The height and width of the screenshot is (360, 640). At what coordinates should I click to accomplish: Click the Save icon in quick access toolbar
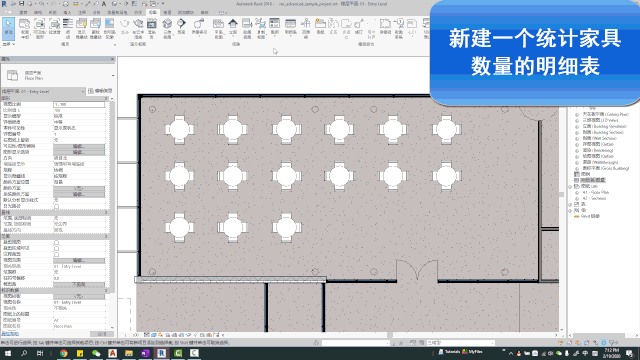click(22, 4)
